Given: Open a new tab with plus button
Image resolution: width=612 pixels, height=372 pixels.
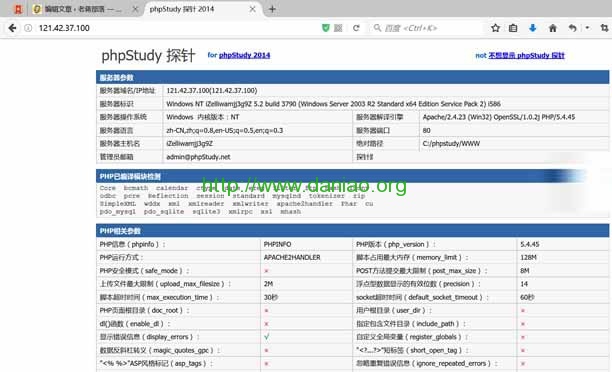Looking at the screenshot, I should [x=272, y=9].
